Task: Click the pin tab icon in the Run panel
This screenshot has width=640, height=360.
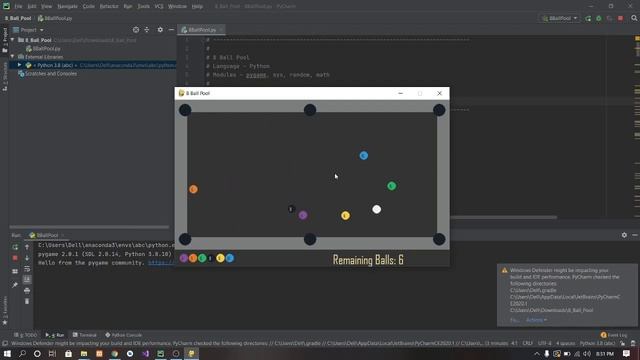Action: (x=15, y=284)
